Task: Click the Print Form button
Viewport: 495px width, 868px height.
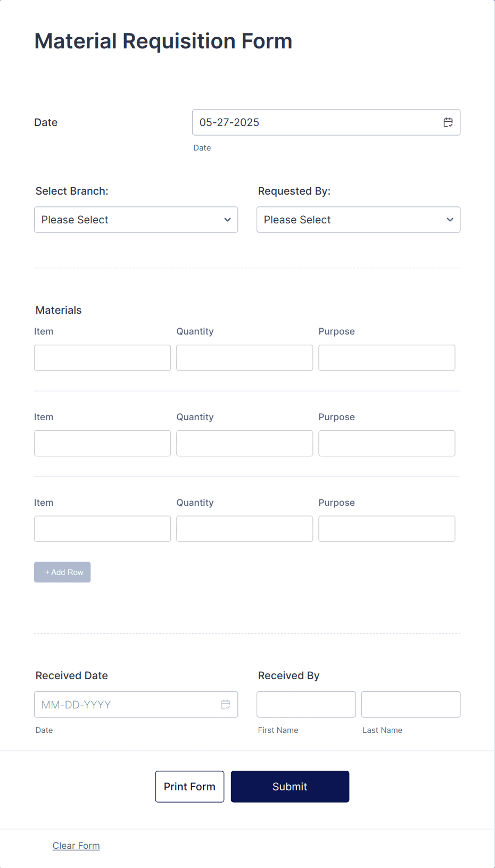Action: point(189,787)
